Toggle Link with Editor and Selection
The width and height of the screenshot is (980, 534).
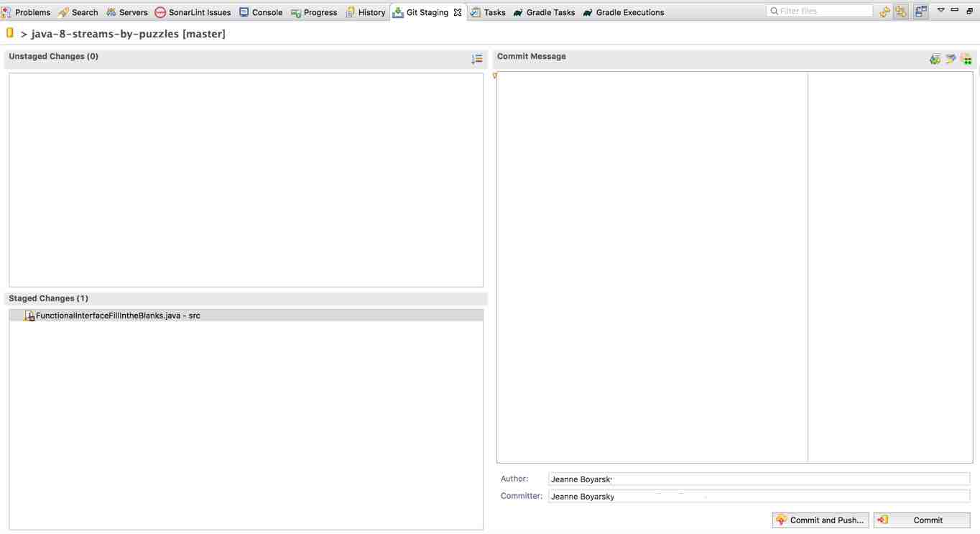[x=901, y=11]
